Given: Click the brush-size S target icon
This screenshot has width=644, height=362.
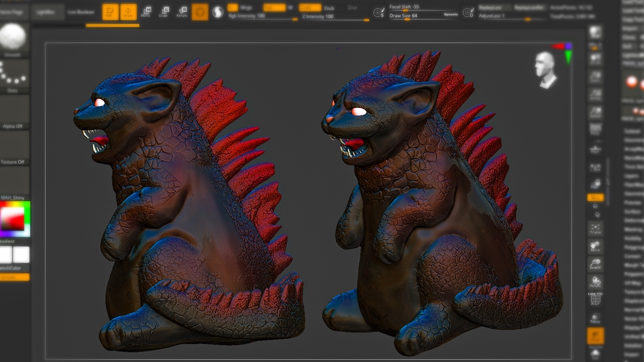Looking at the screenshot, I should 378,13.
